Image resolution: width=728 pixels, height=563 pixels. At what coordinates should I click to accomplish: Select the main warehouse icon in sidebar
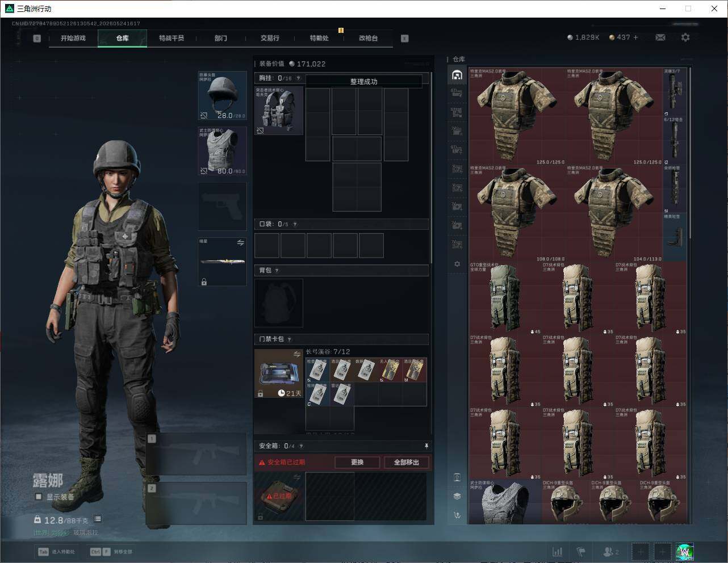[x=457, y=75]
